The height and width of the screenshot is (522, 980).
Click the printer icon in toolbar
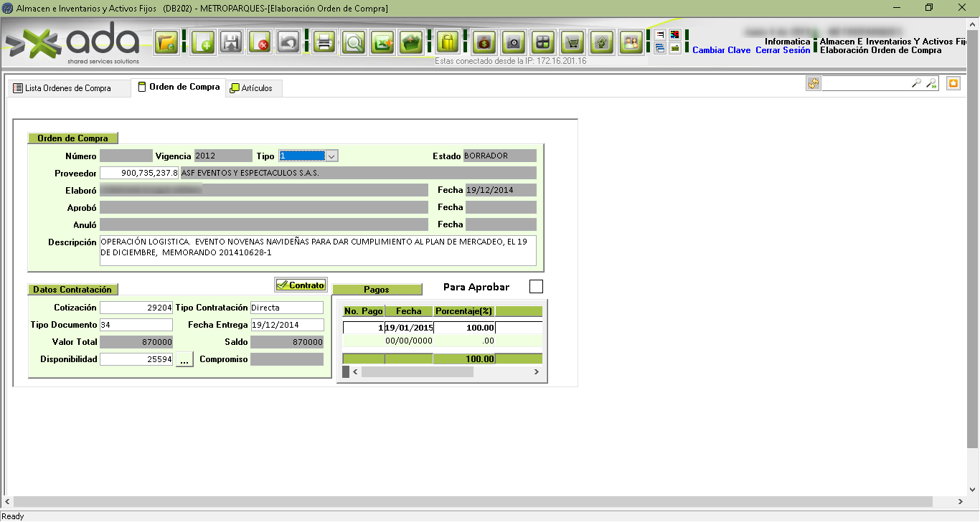324,43
